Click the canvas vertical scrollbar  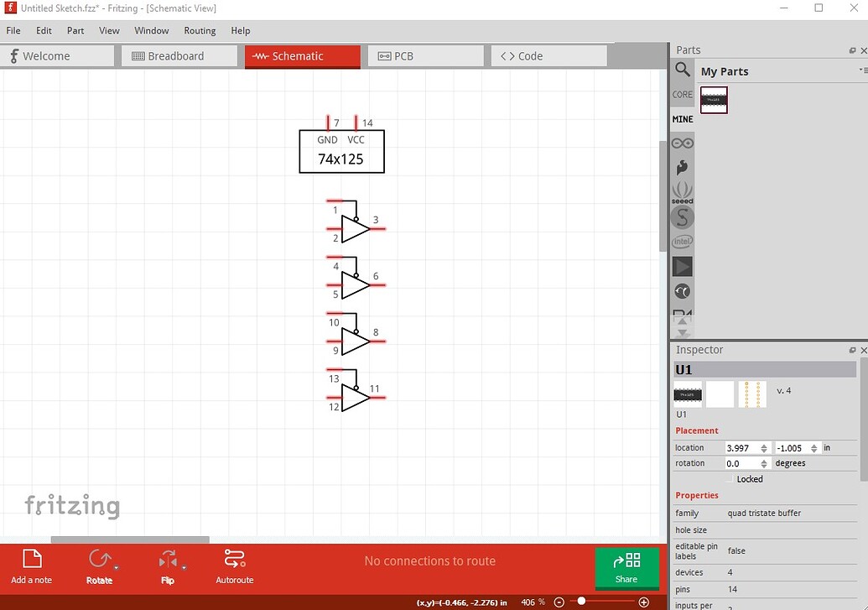coord(663,196)
